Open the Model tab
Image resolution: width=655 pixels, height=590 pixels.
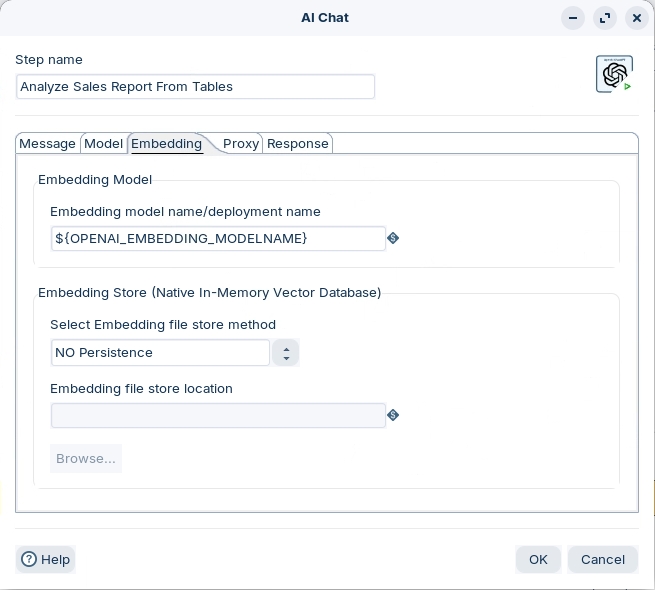click(104, 144)
